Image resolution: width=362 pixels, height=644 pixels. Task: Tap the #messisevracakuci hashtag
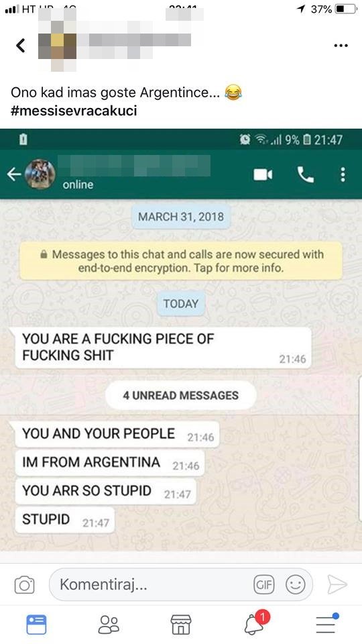74,111
